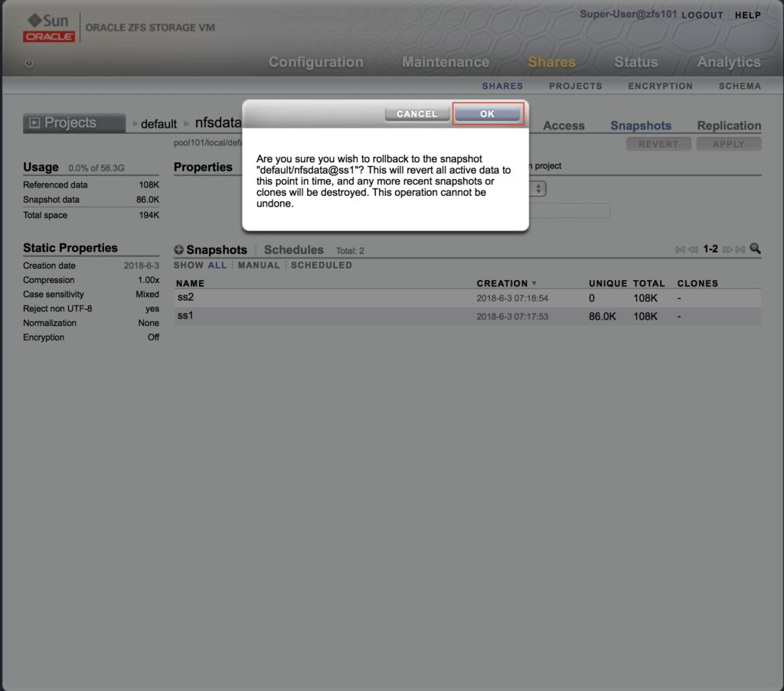Open the HELP link

[748, 15]
